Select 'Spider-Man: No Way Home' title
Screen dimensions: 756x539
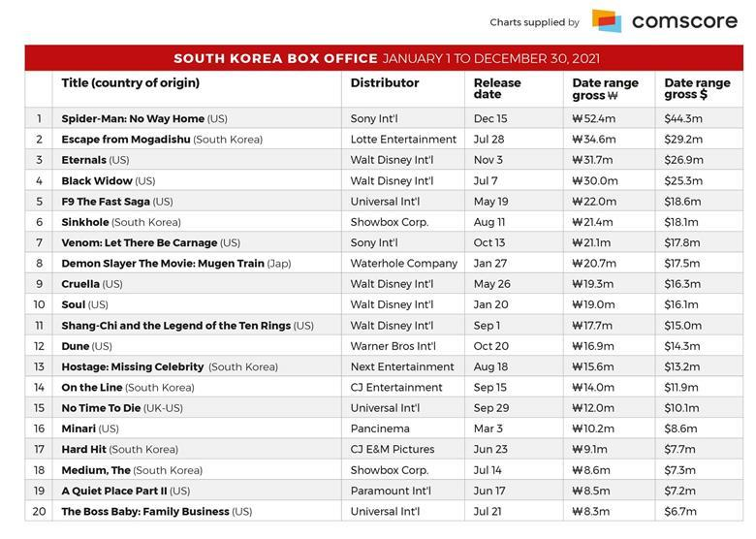pyautogui.click(x=133, y=118)
